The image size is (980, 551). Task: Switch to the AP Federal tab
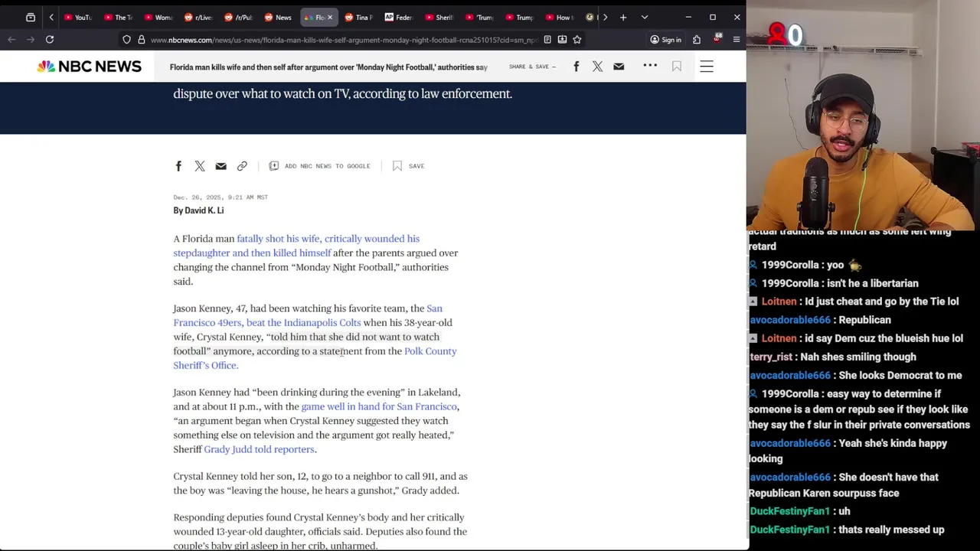pyautogui.click(x=399, y=17)
